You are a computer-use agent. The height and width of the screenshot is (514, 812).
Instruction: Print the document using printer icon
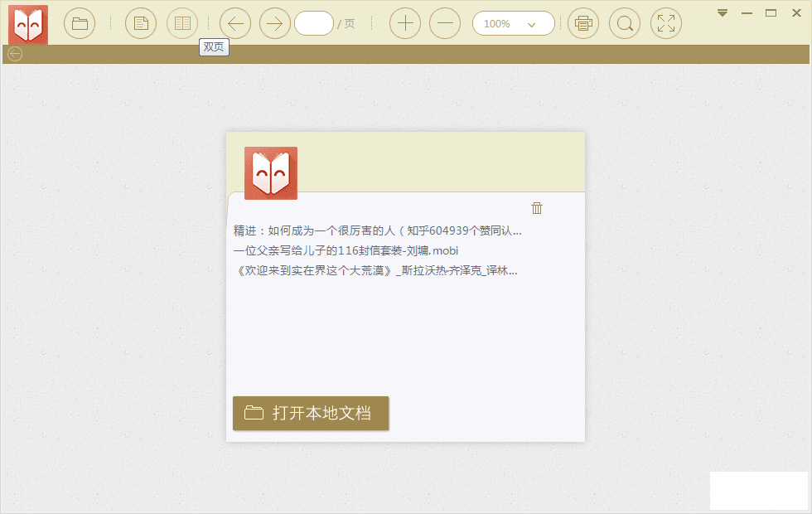click(x=583, y=23)
